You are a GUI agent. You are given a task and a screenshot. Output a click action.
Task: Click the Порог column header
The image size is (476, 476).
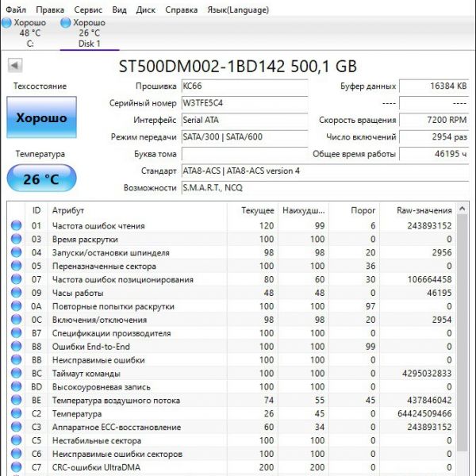click(x=355, y=210)
